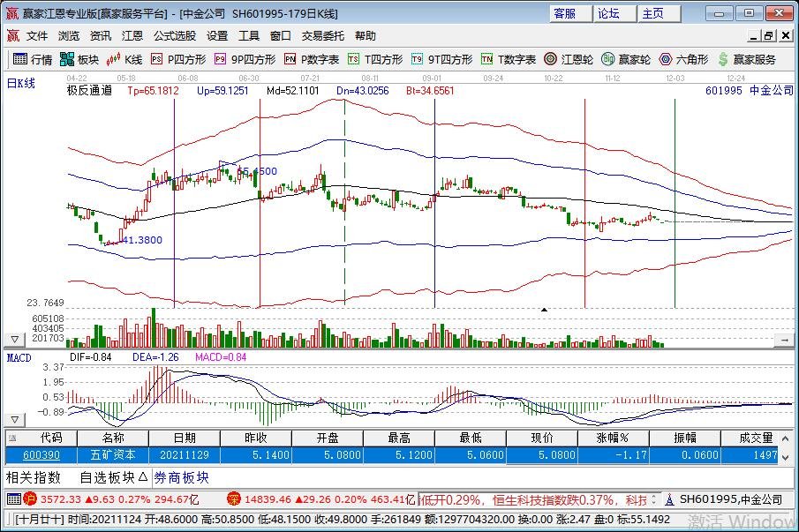Click the 日K线 period label
799x532 pixels.
21,83
